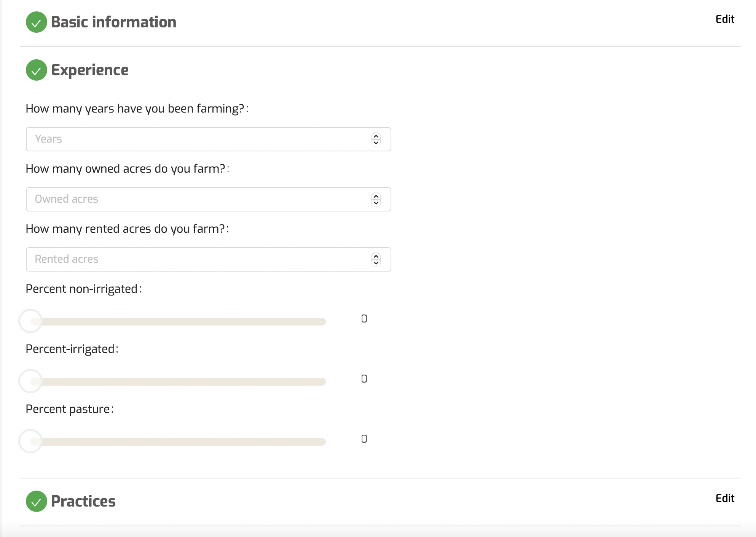Edit the Basic information section
The width and height of the screenshot is (756, 537).
725,19
